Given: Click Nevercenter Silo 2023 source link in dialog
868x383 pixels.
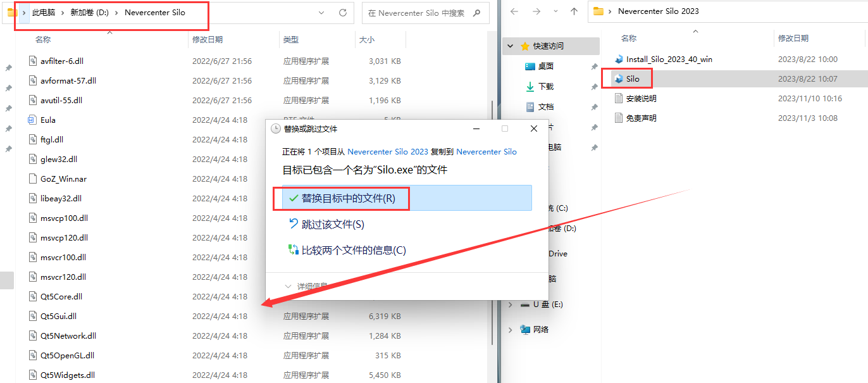Looking at the screenshot, I should [388, 152].
